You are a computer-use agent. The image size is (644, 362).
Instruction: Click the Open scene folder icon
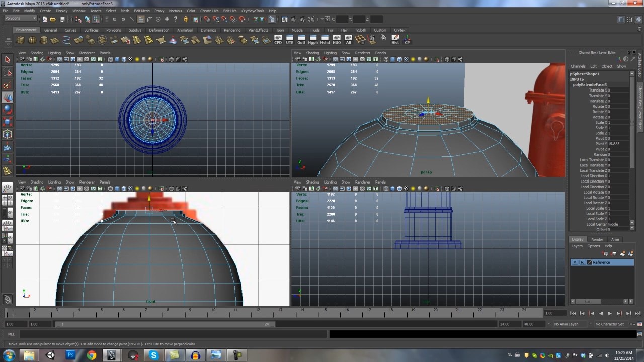click(x=53, y=19)
